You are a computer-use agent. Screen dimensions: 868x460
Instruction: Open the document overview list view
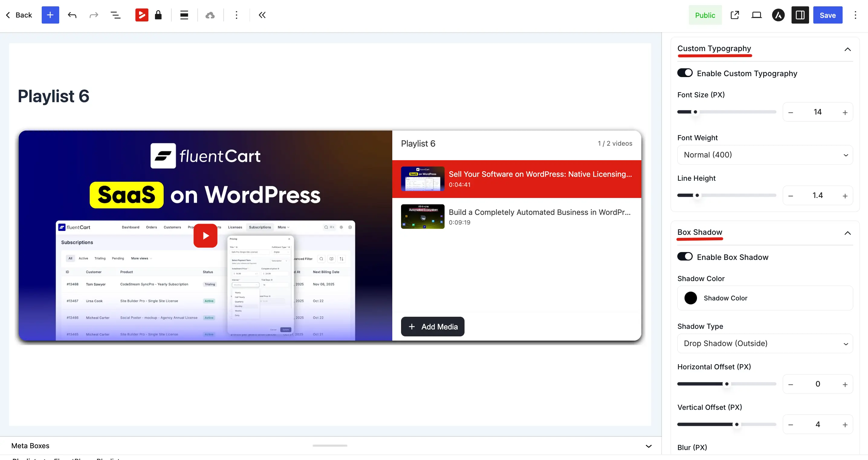point(115,15)
